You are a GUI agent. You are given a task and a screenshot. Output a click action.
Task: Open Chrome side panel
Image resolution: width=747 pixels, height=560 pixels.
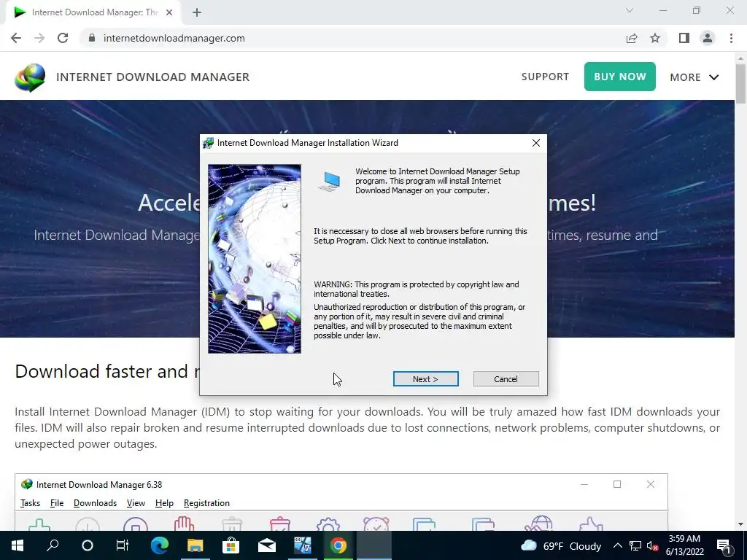tap(684, 38)
